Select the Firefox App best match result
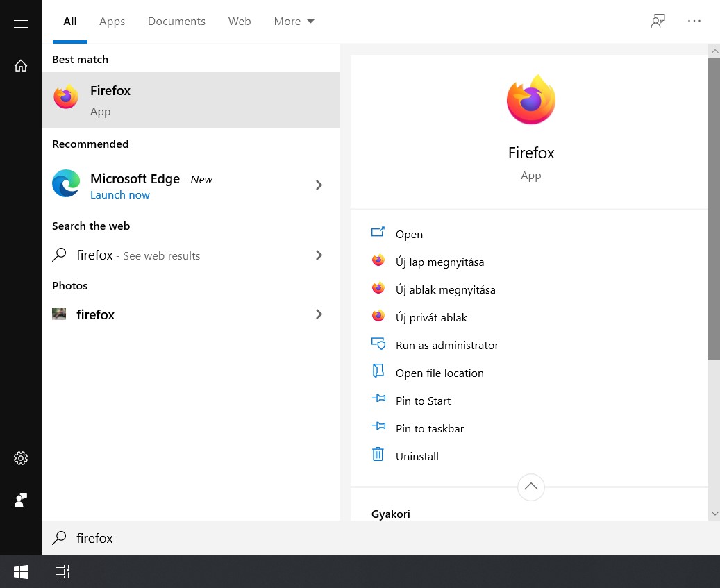The width and height of the screenshot is (720, 588). coord(190,99)
